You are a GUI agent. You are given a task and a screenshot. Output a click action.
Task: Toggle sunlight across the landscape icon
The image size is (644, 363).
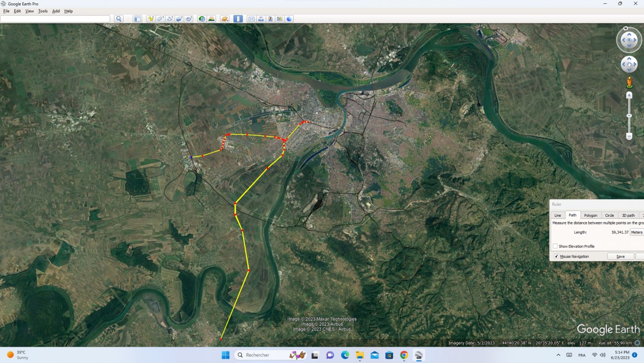click(x=211, y=19)
